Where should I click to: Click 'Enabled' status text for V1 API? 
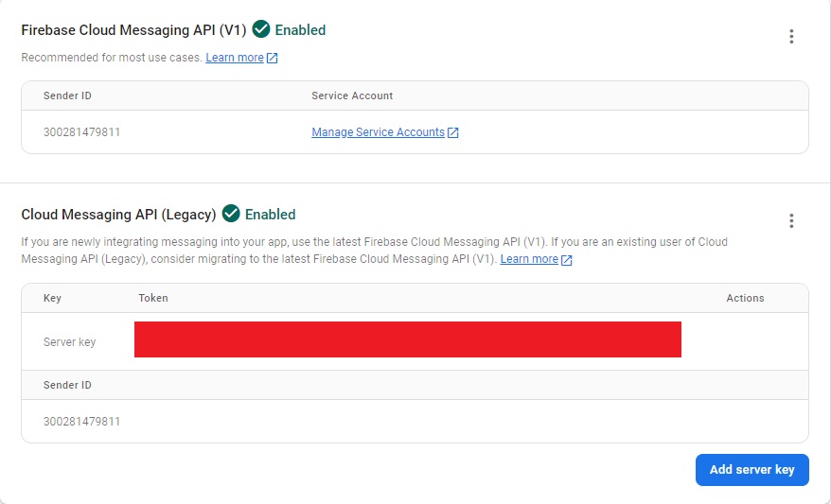pyautogui.click(x=300, y=30)
